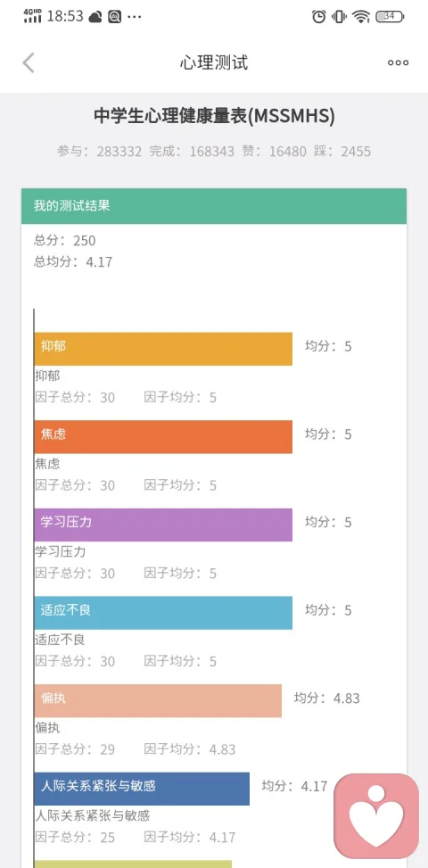Select the 偏执 salmon bar
The height and width of the screenshot is (868, 428).
click(x=158, y=701)
